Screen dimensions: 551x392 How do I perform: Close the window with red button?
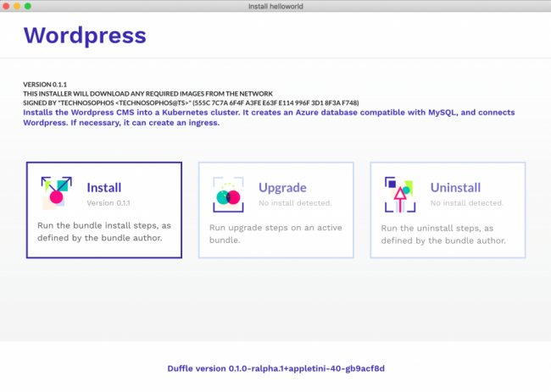coord(6,6)
